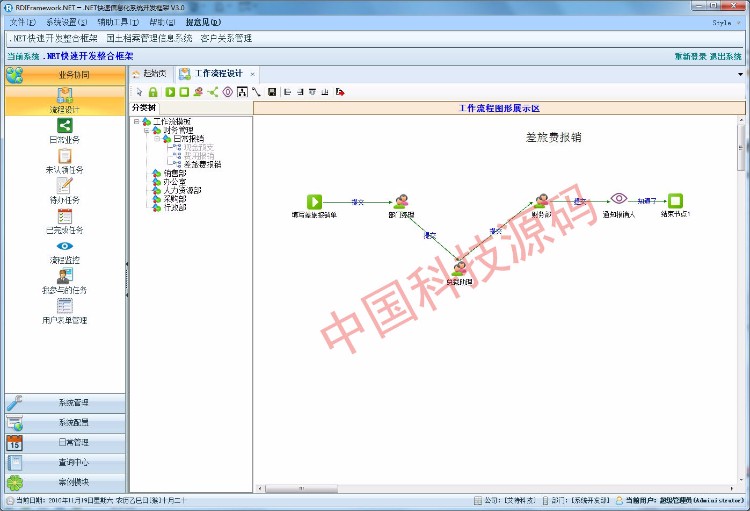Image resolution: width=750 pixels, height=511 pixels.
Task: Open the 提意见 menu
Action: click(x=203, y=22)
